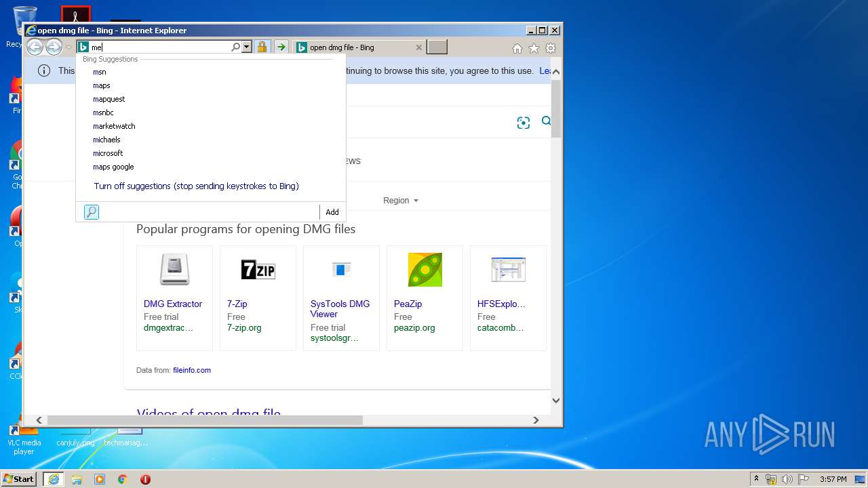
Task: Expand the Region filter dropdown
Action: (x=401, y=201)
